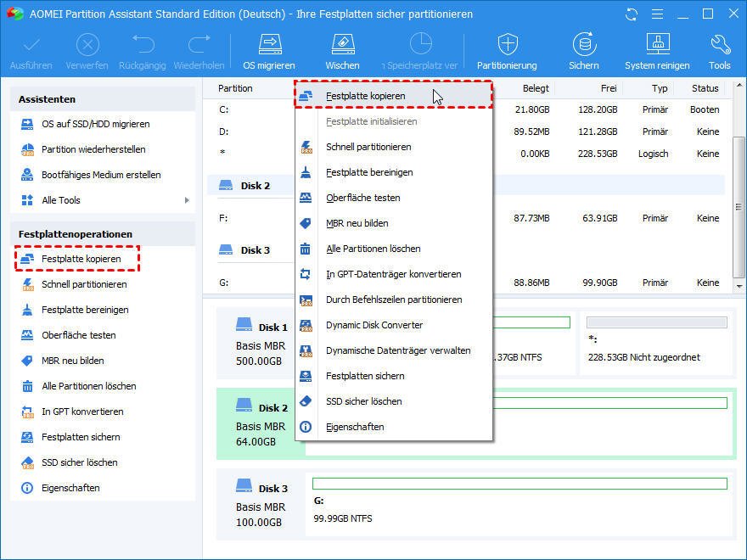747x560 pixels.
Task: Select the D: partition row
Action: pyautogui.click(x=466, y=132)
